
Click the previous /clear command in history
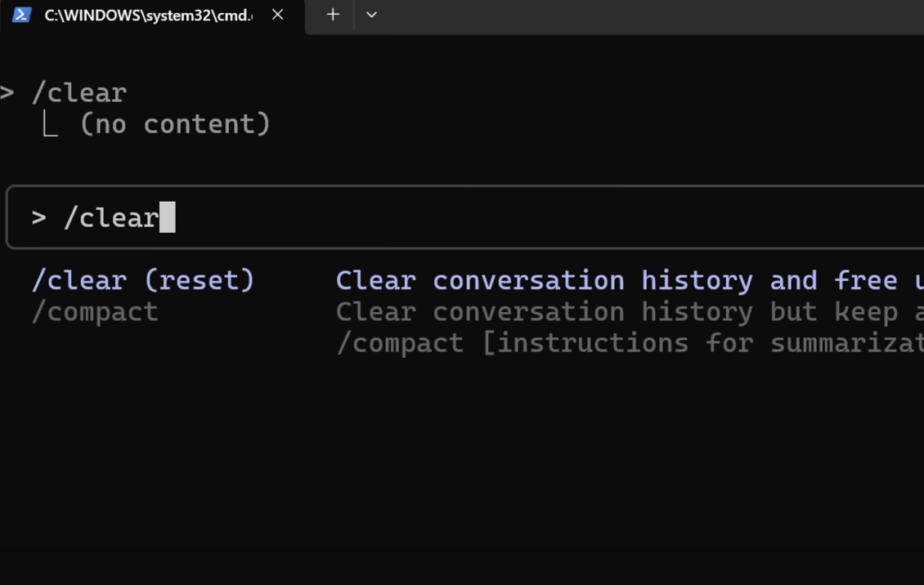[79, 92]
